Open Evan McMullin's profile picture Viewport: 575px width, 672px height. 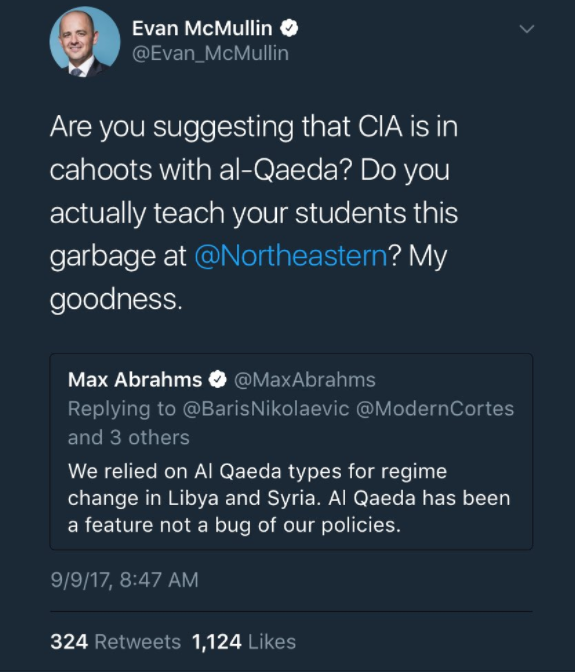pos(85,42)
